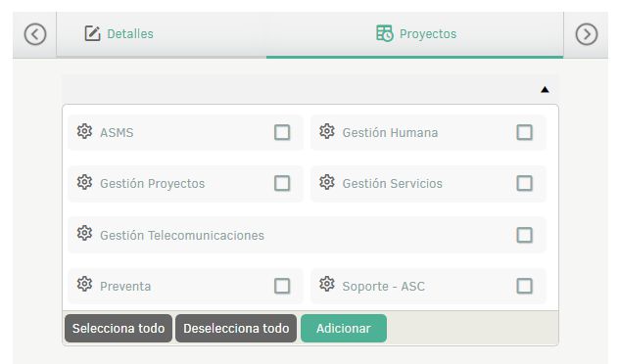The image size is (619, 364).
Task: Click the gear icon next to ASMS
Action: click(84, 131)
